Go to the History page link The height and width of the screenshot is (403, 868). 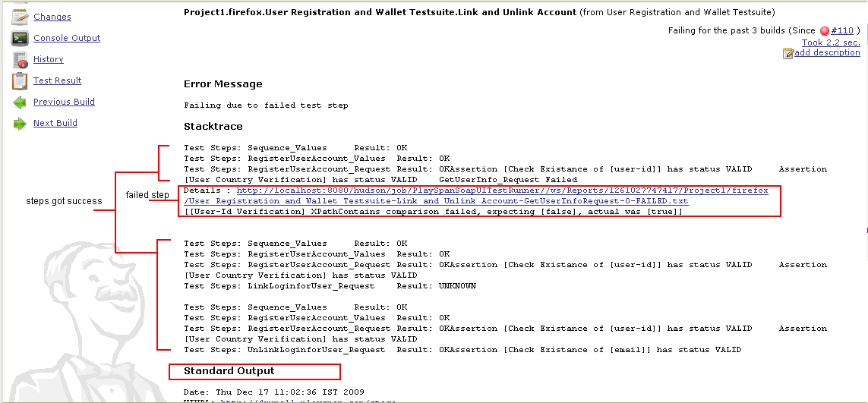click(x=49, y=59)
